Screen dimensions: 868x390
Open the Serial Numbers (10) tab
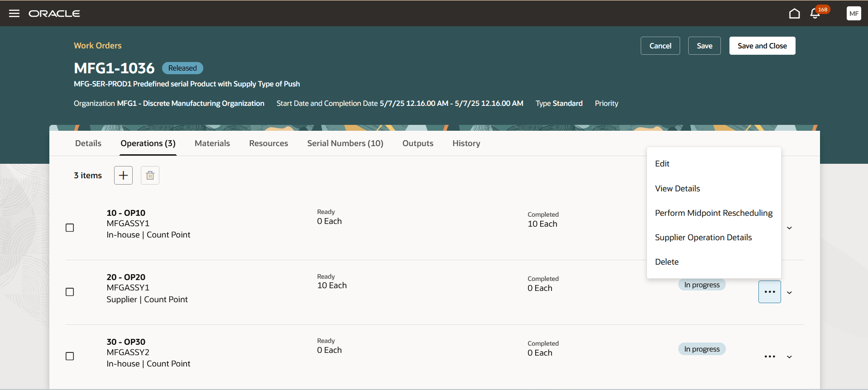(345, 143)
